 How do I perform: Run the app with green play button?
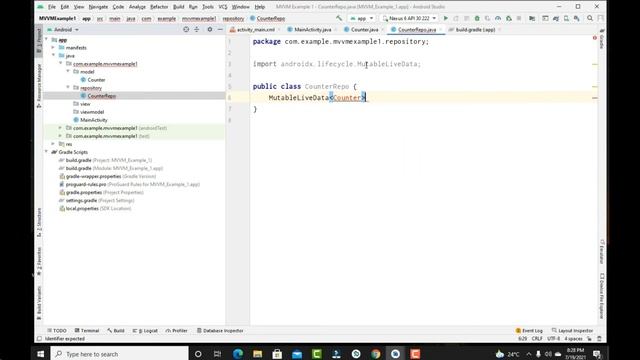(446, 18)
